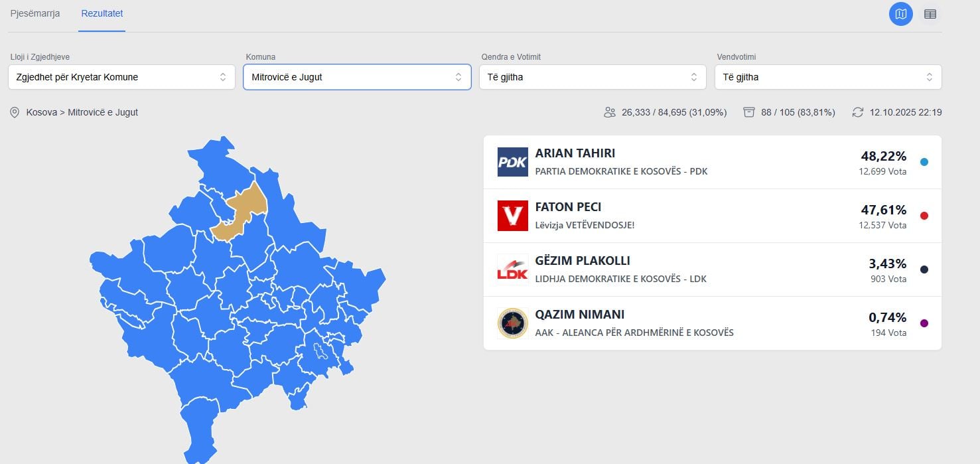The width and height of the screenshot is (980, 464).
Task: Click candidate name Gëzim Plakolli
Action: click(583, 261)
